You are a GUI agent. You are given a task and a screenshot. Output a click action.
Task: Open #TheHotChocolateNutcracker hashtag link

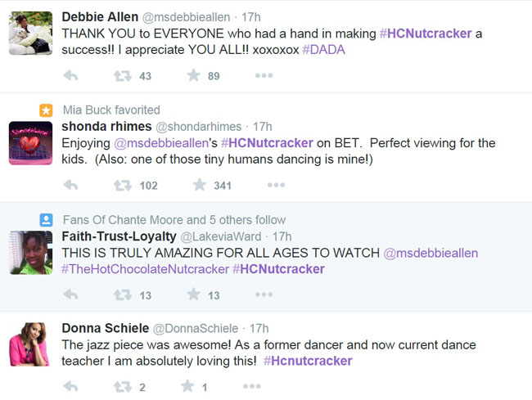click(145, 269)
